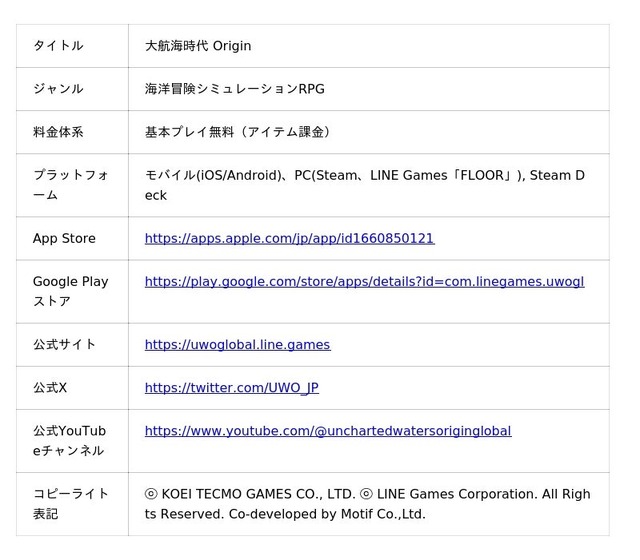The image size is (640, 560).
Task: Click the App Store row label
Action: click(x=64, y=238)
